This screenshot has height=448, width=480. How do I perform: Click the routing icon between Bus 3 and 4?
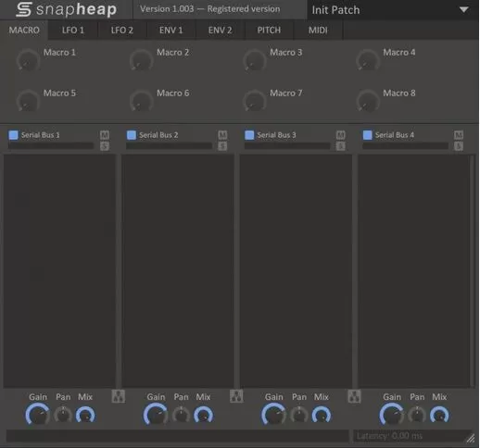click(354, 396)
